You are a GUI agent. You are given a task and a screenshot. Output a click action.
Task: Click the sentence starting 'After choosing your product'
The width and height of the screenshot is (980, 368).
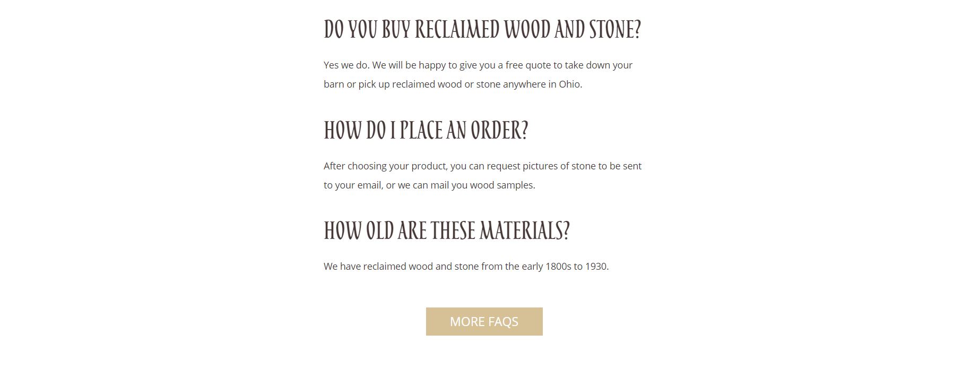tap(483, 175)
